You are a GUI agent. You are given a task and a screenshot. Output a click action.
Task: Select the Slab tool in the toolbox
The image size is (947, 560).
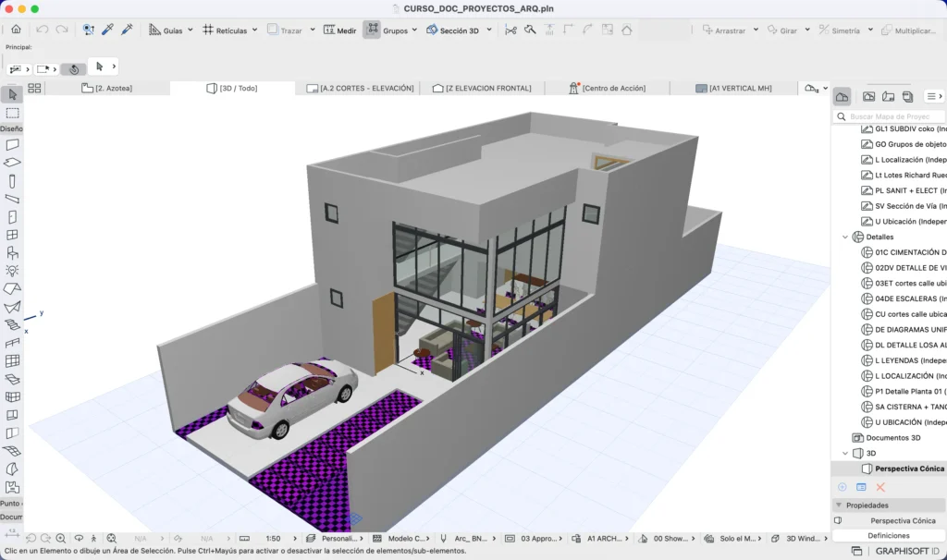(x=12, y=163)
